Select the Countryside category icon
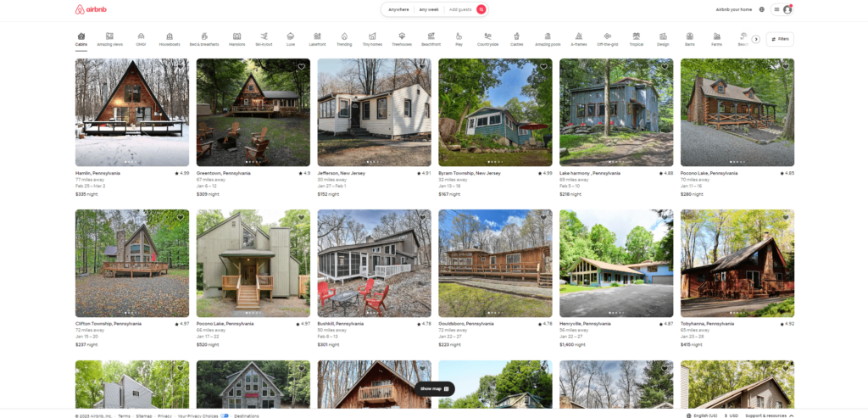868x418 pixels. point(487,36)
